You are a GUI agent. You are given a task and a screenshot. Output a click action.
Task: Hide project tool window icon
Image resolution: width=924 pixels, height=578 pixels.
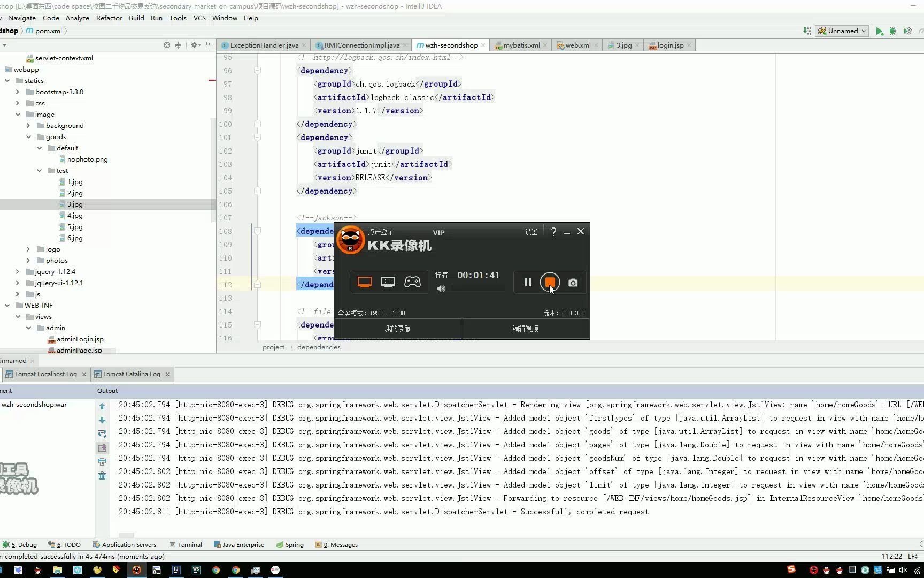click(x=209, y=45)
